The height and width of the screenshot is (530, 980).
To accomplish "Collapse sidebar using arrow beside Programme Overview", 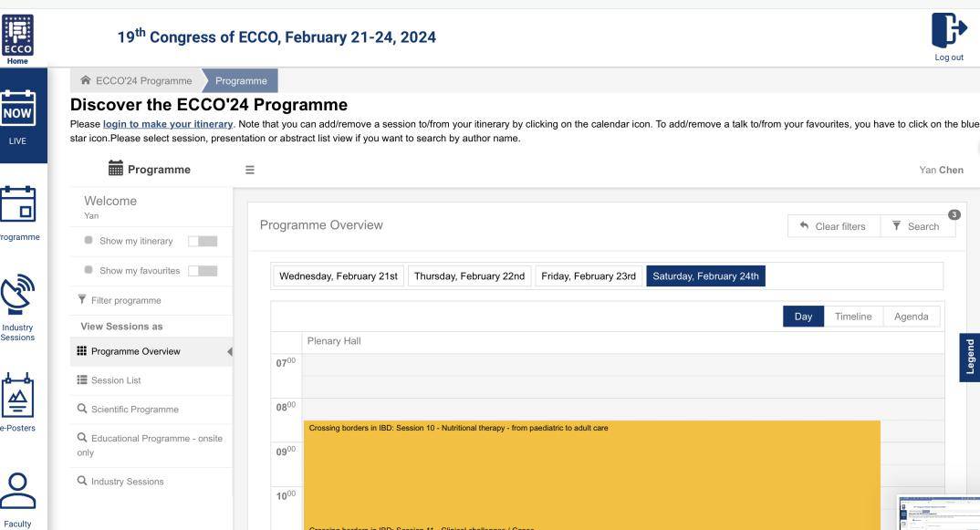I will click(x=229, y=352).
